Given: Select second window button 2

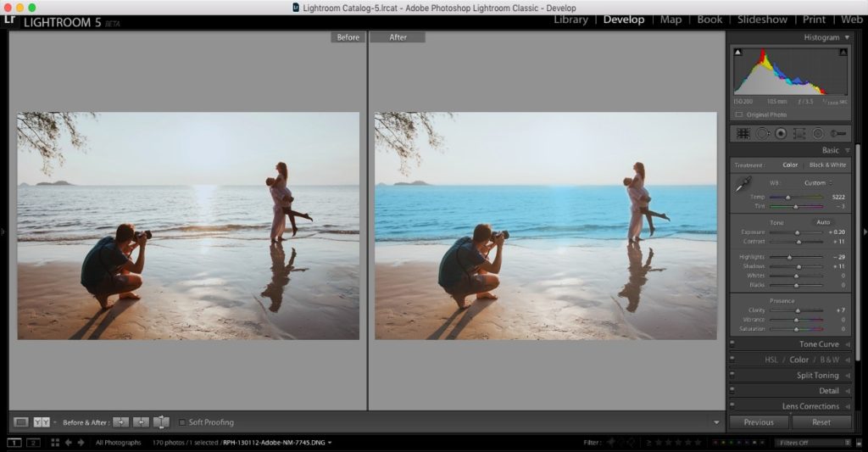Looking at the screenshot, I should click(x=33, y=443).
